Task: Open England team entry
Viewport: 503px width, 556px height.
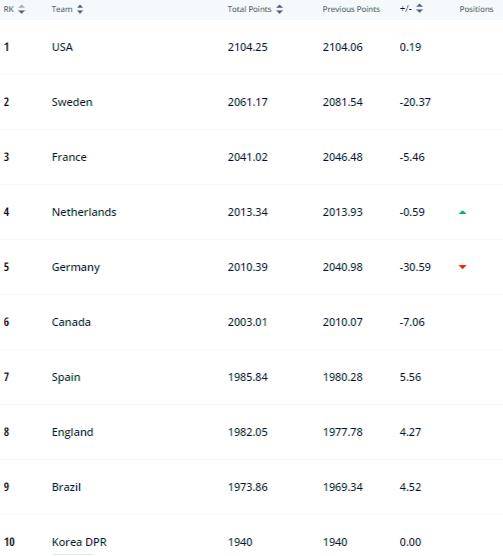Action: tap(73, 432)
